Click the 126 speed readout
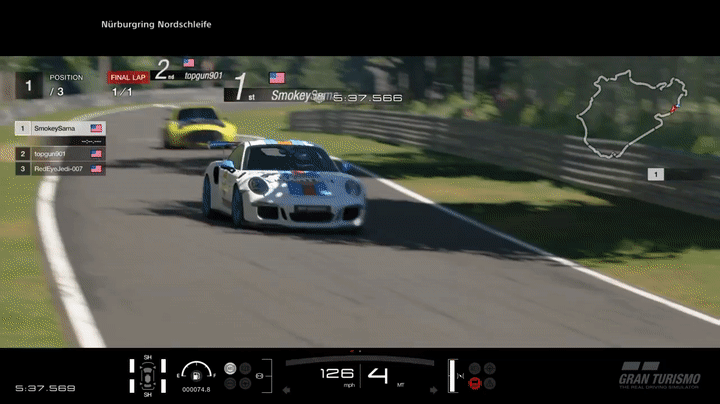720x404 pixels. (x=337, y=373)
